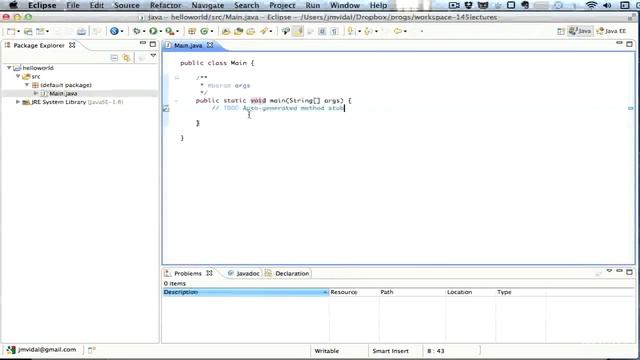Expand the Main.java tree node
The width and height of the screenshot is (640, 360).
[x=36, y=93]
